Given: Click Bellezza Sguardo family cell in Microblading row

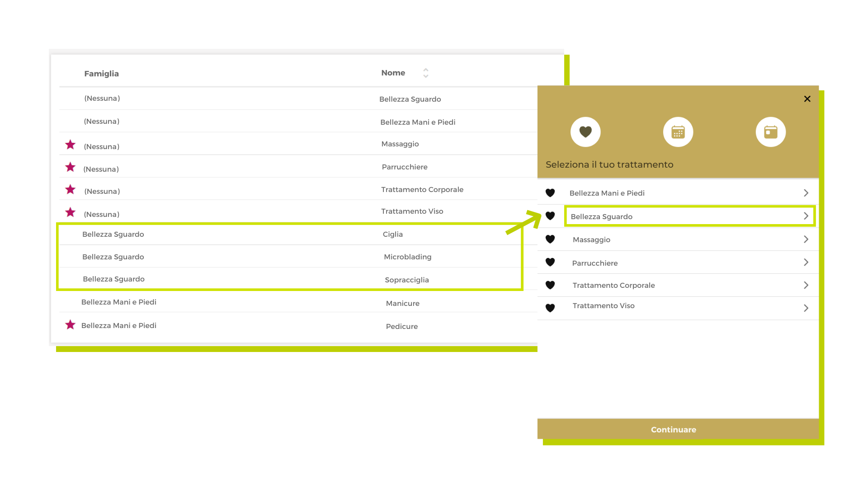Looking at the screenshot, I should point(113,257).
